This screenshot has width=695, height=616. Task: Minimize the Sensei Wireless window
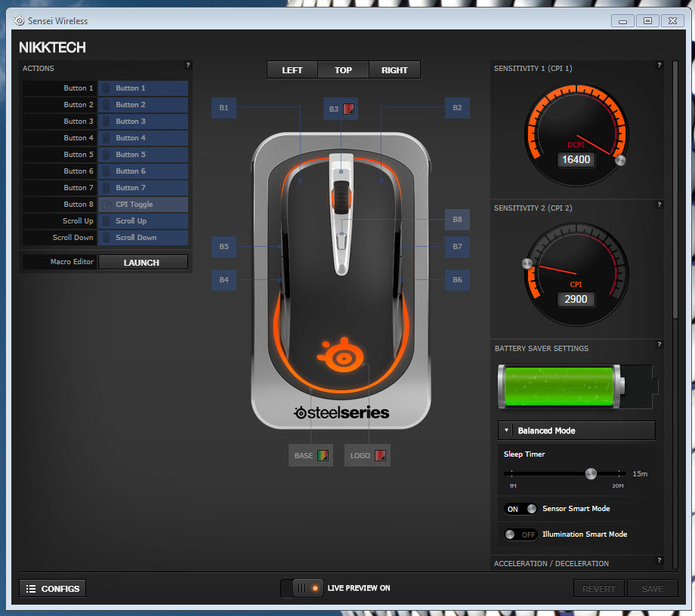point(622,21)
